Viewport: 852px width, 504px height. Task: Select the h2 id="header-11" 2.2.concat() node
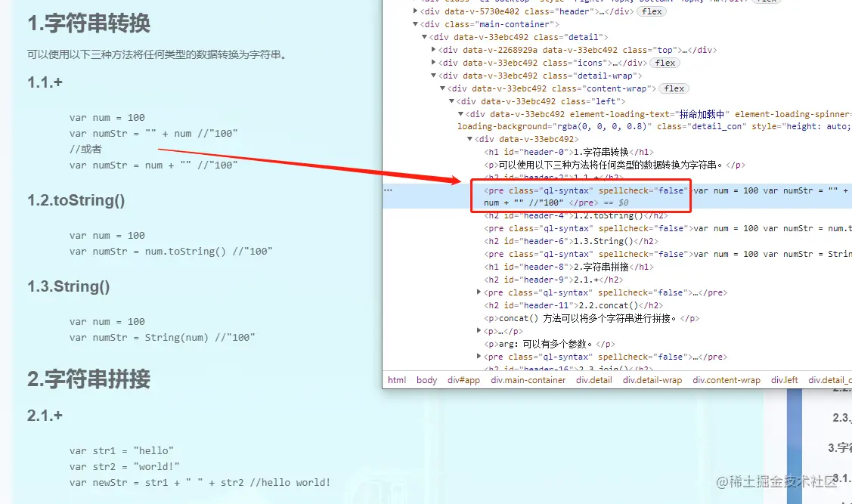573,305
